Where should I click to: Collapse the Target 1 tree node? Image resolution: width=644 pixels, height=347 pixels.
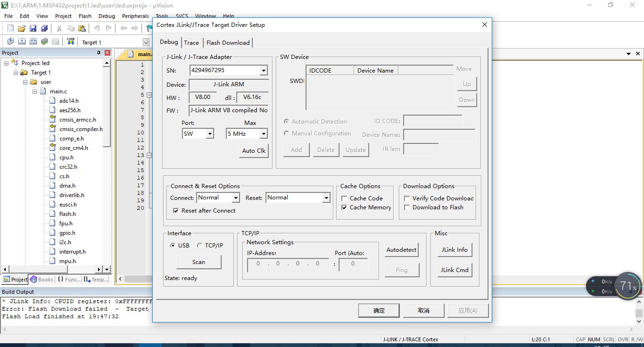[16, 73]
